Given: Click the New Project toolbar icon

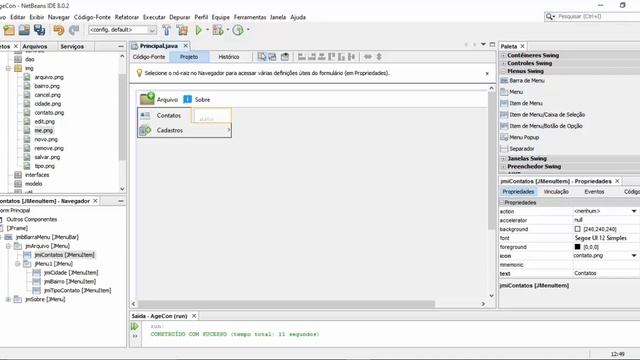Looking at the screenshot, I should tap(9, 30).
